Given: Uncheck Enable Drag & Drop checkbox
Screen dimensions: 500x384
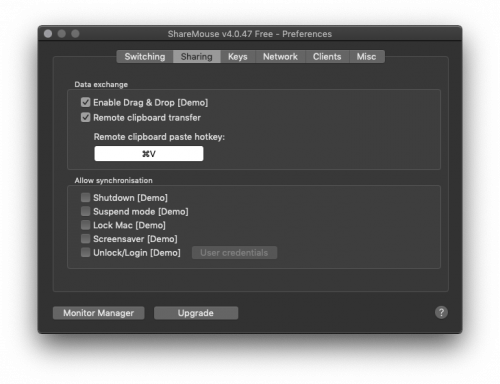Looking at the screenshot, I should pos(86,102).
